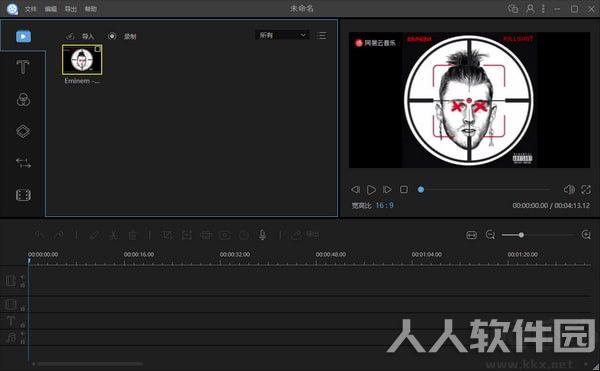This screenshot has width=600, height=371.
Task: Zoom in the timeline with plus magnifier
Action: point(586,234)
